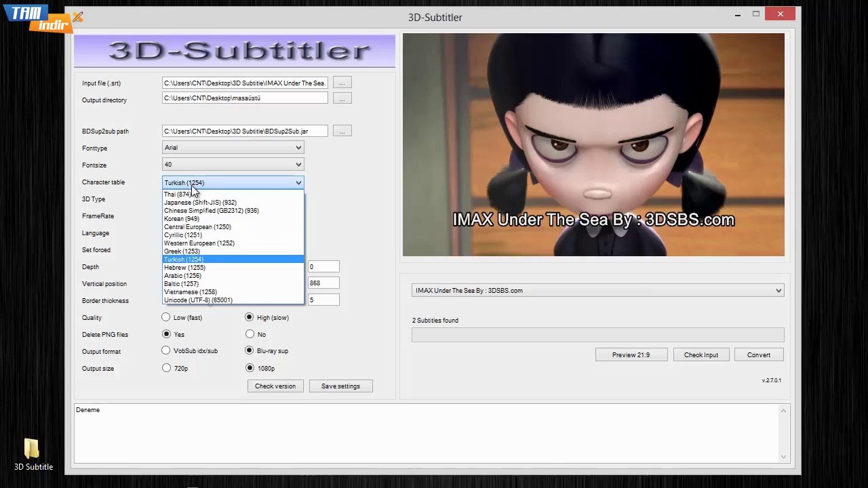Click the "2 Subtitles found" status text
This screenshot has height=488, width=868.
pos(435,321)
